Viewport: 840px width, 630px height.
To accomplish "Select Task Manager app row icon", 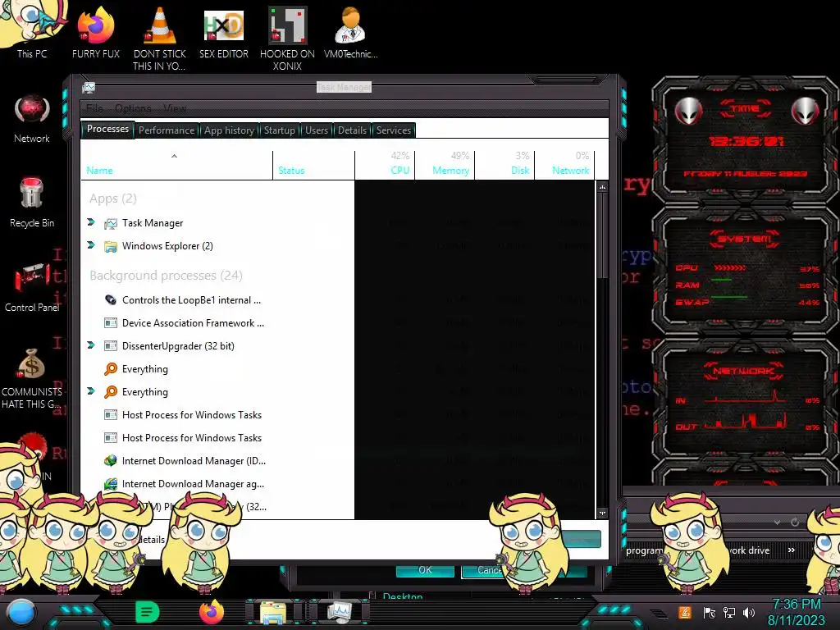I will point(111,223).
